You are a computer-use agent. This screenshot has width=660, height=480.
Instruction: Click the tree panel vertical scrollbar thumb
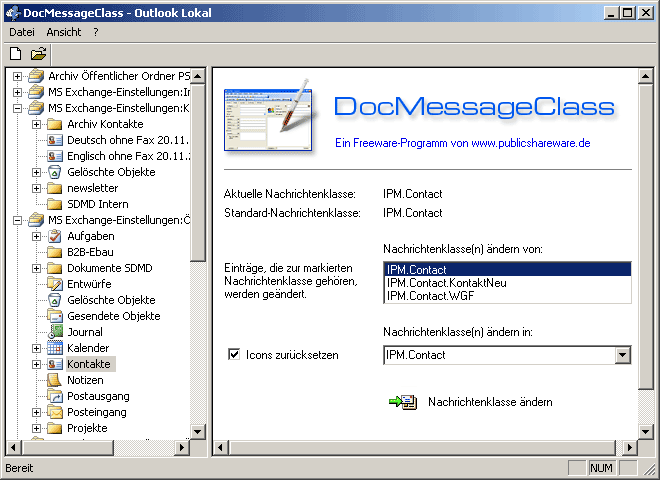pos(197,172)
